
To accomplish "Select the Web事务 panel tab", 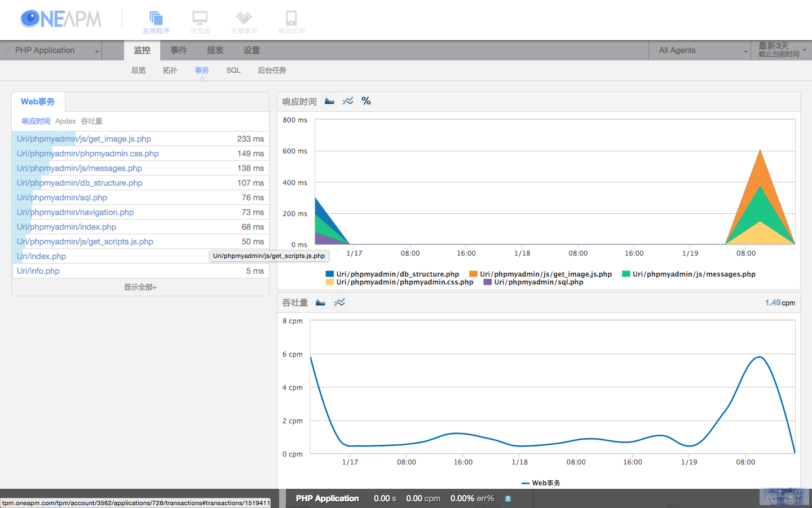I will point(38,102).
